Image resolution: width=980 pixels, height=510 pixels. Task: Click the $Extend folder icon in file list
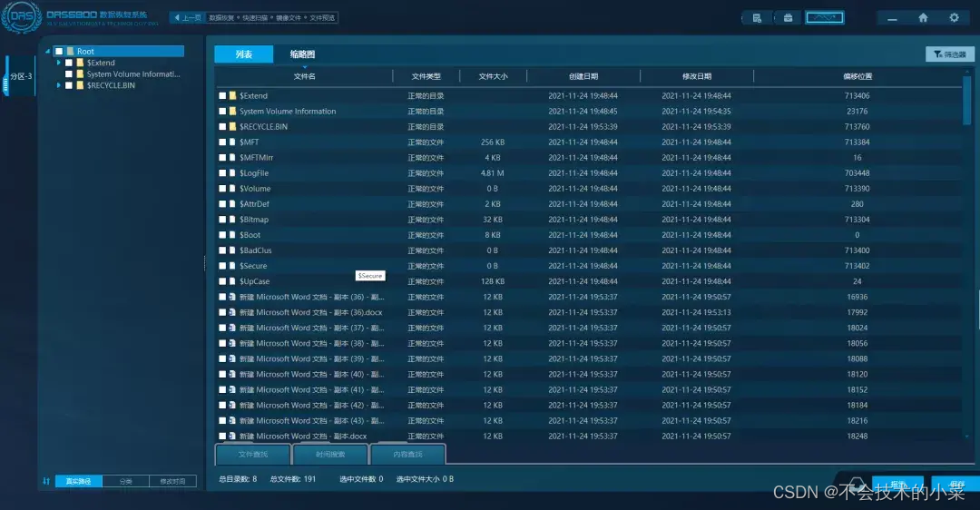pos(232,95)
